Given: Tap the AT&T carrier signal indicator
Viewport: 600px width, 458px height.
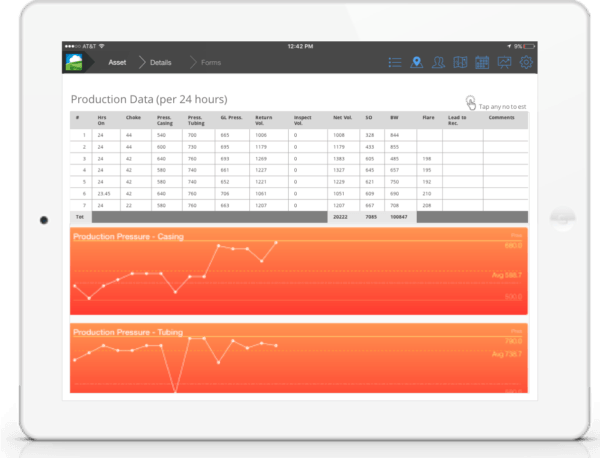Looking at the screenshot, I should pyautogui.click(x=85, y=46).
